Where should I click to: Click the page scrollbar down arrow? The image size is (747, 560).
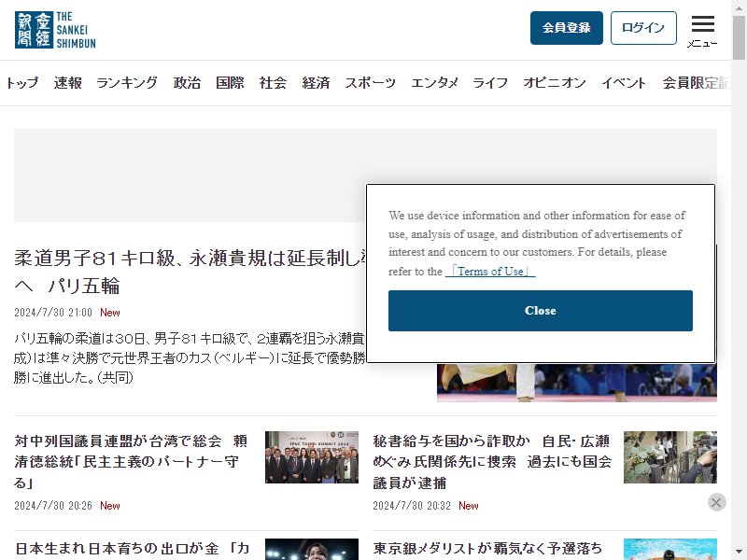[x=739, y=553]
